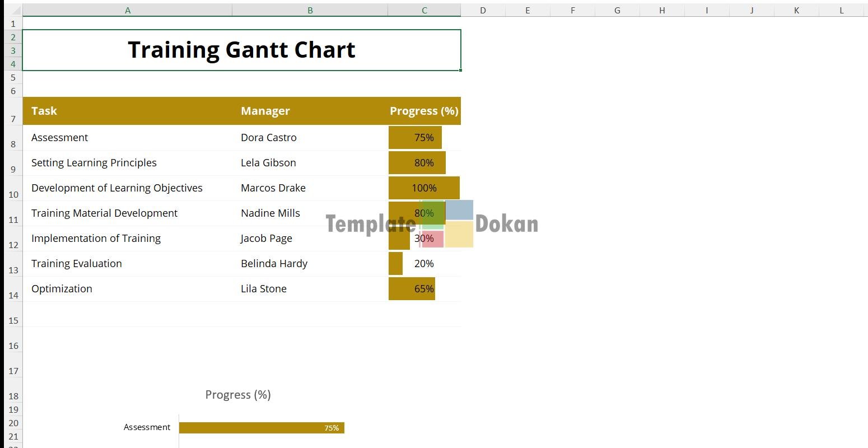Select column F header
This screenshot has height=448, width=868.
pos(572,10)
